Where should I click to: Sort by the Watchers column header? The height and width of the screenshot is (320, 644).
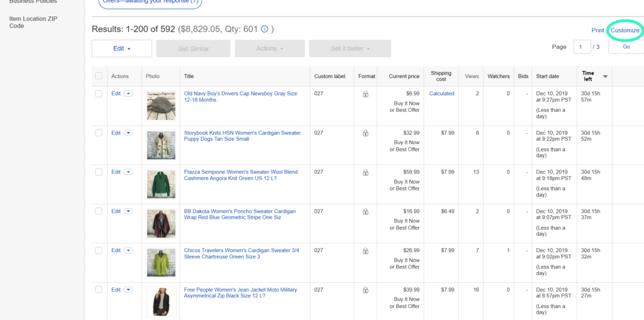[499, 77]
